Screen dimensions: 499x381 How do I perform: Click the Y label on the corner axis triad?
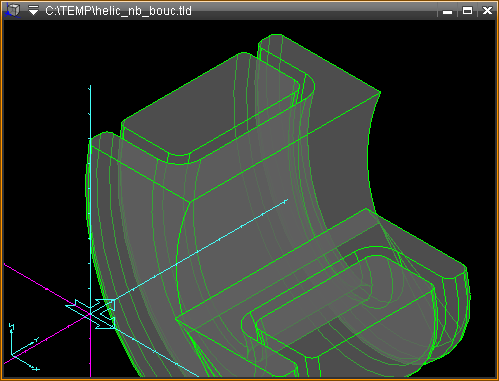[x=12, y=326]
